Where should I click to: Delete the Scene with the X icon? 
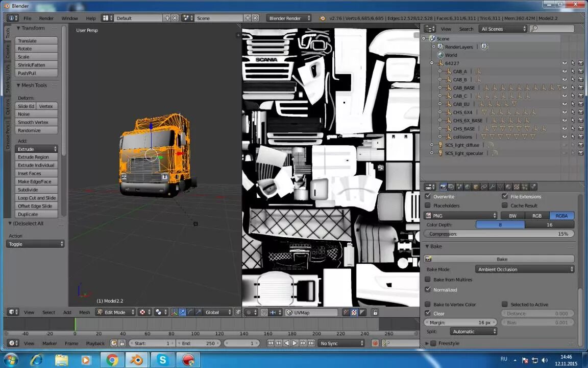pos(255,18)
